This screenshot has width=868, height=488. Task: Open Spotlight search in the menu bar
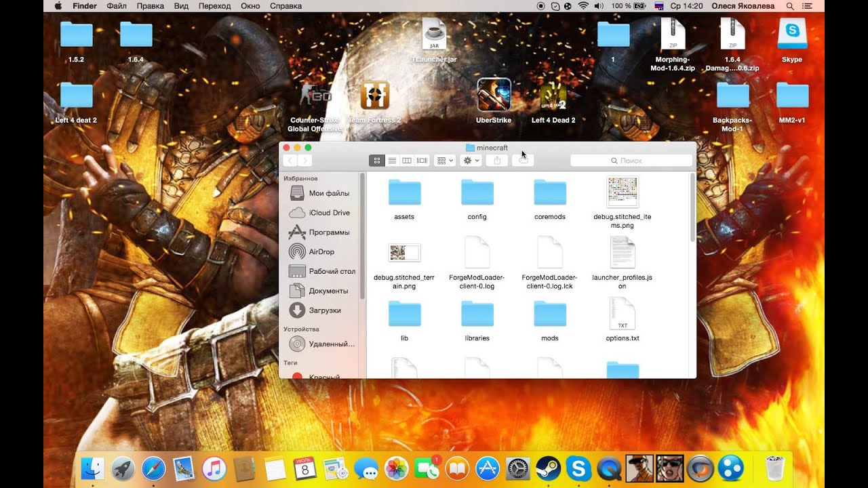click(x=790, y=6)
